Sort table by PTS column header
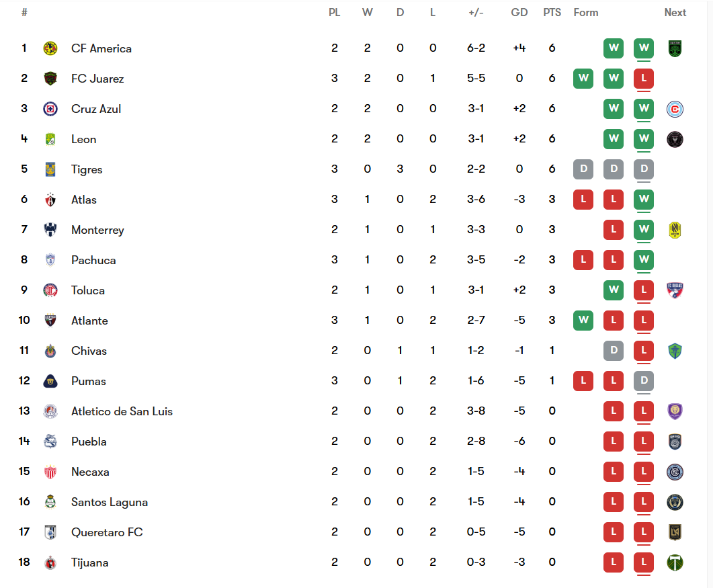The width and height of the screenshot is (713, 588). click(552, 13)
